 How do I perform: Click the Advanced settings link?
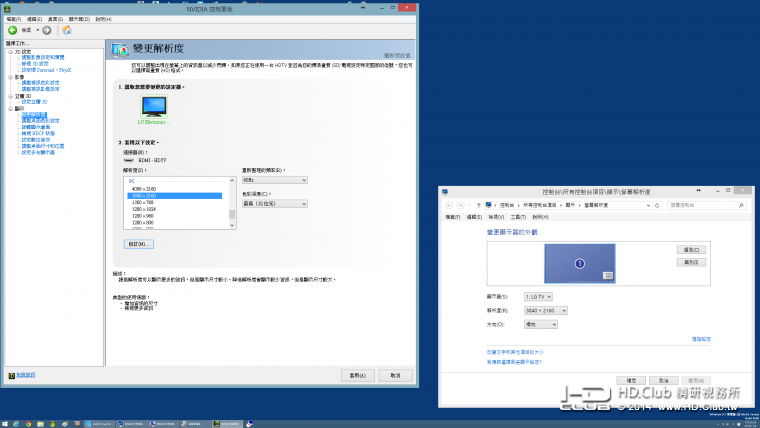point(700,339)
